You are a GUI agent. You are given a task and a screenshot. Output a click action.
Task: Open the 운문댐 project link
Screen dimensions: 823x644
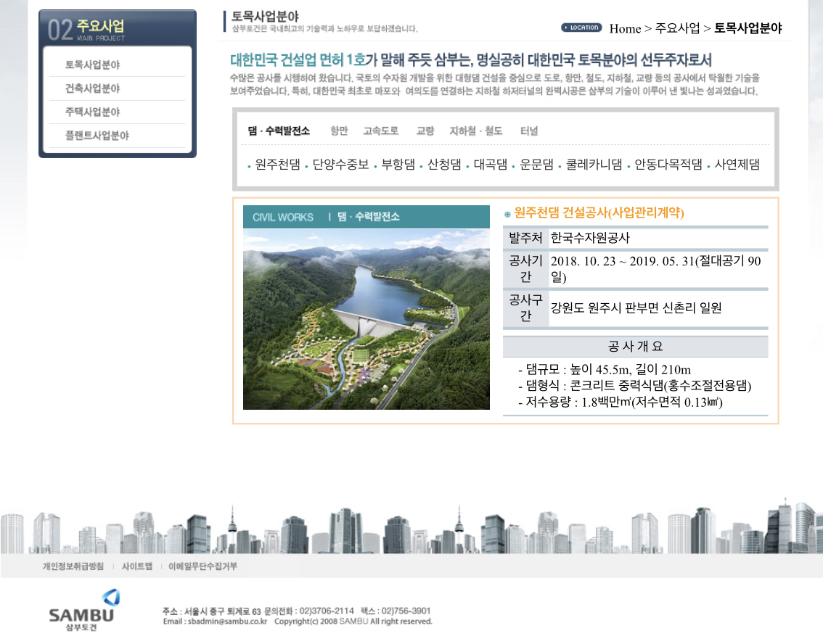[536, 165]
